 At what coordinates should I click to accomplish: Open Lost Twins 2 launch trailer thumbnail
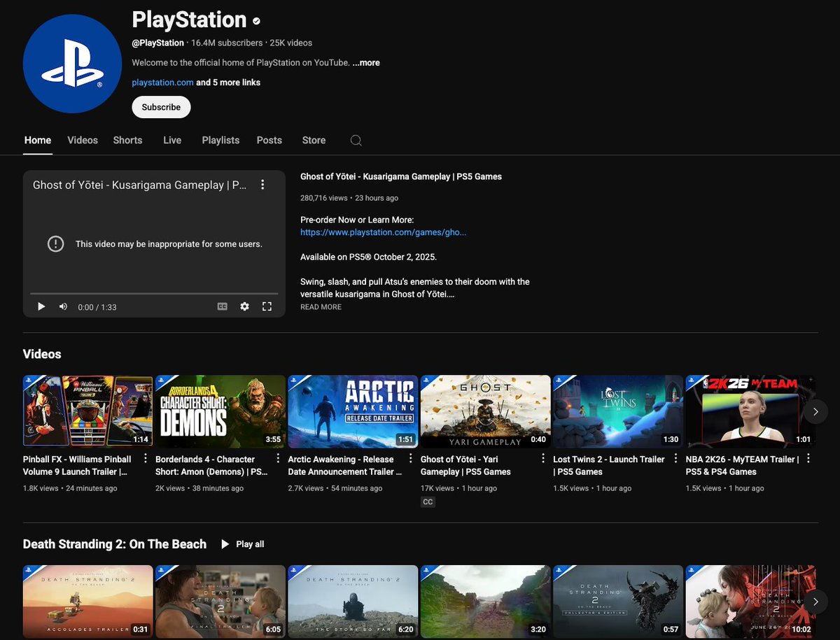[618, 411]
